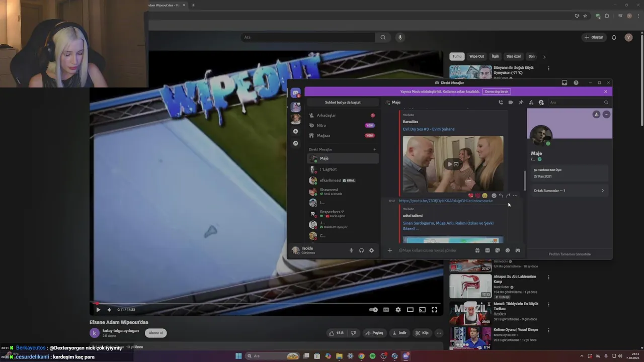644x362 pixels.
Task: Open Nitro page in Discord sidebar
Action: coord(343,125)
